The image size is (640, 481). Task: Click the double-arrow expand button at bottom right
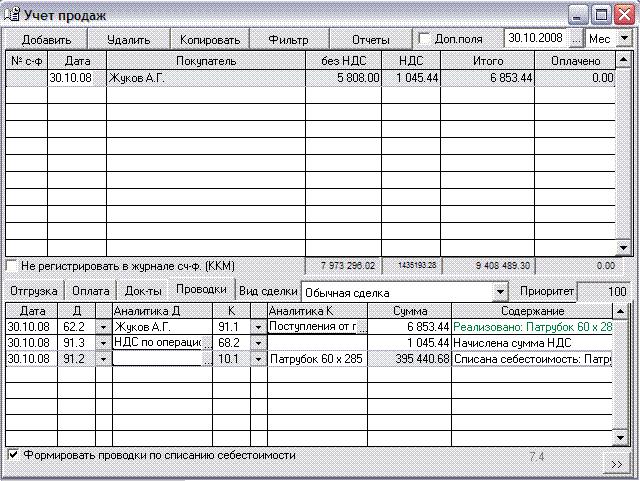[x=617, y=465]
